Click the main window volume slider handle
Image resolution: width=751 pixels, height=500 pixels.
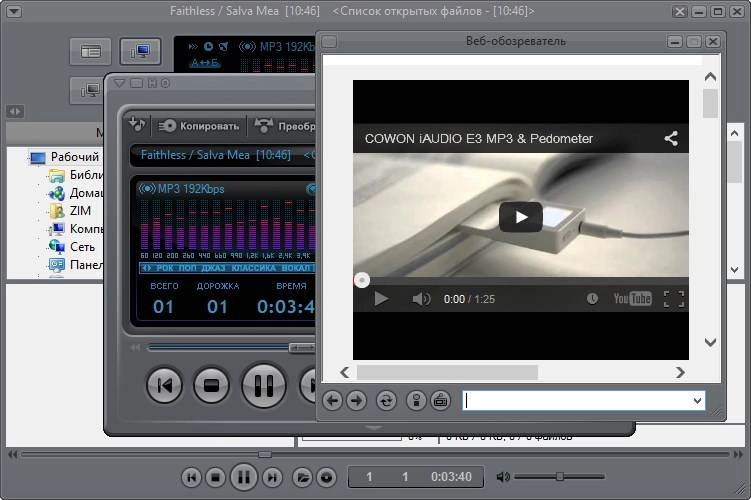click(559, 477)
